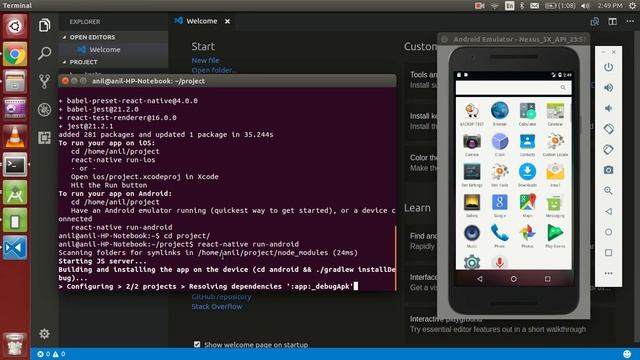The height and width of the screenshot is (360, 640).
Task: Open the Manage gear in VS Code
Action: [44, 333]
